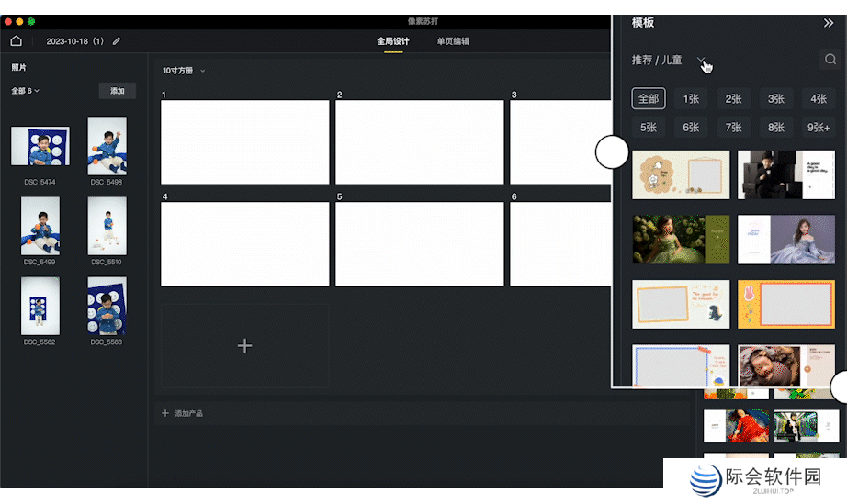The image size is (847, 504).
Task: Click 添加产品 to add a product
Action: (x=188, y=414)
